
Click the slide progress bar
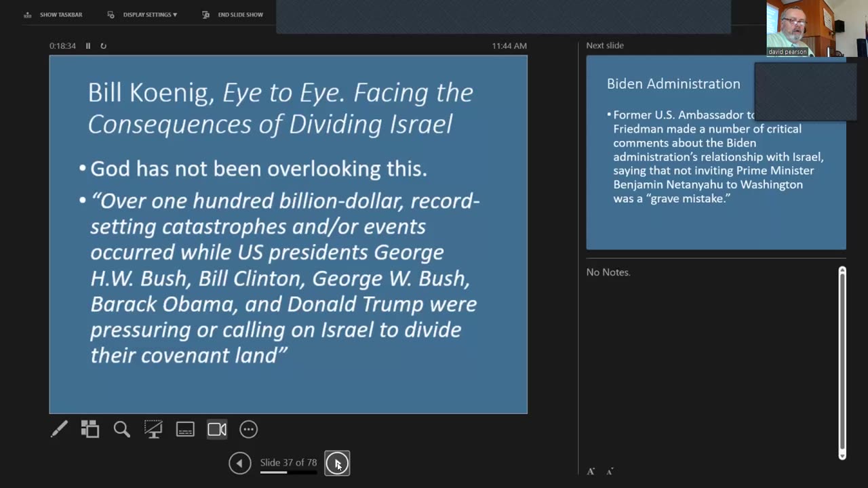tap(288, 472)
